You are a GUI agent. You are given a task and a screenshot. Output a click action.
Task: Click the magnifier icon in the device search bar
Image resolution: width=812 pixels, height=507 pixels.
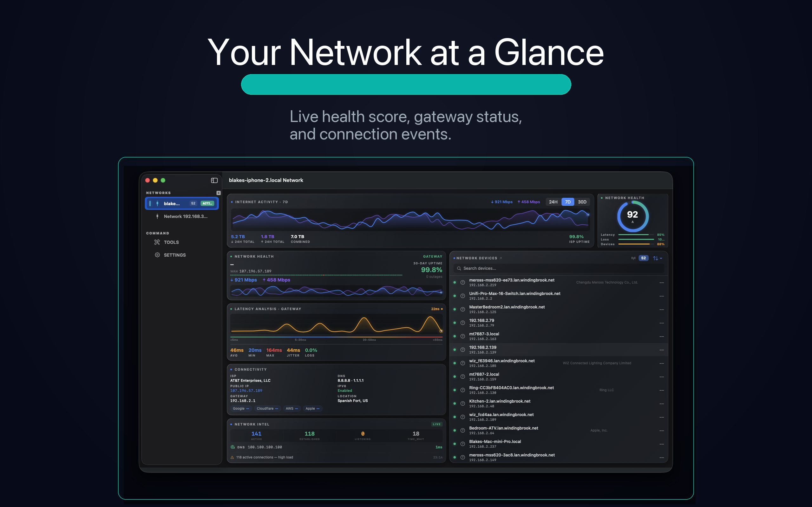point(459,268)
